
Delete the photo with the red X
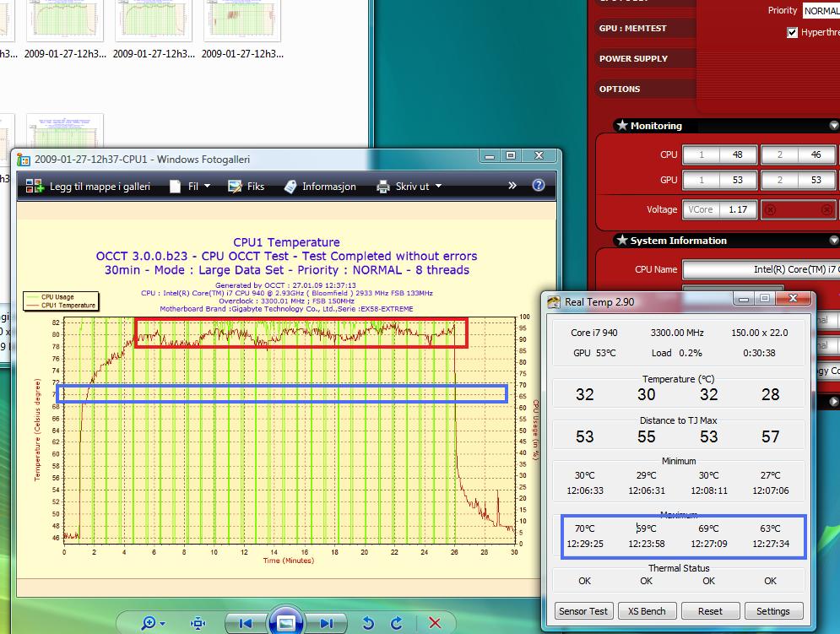(435, 623)
